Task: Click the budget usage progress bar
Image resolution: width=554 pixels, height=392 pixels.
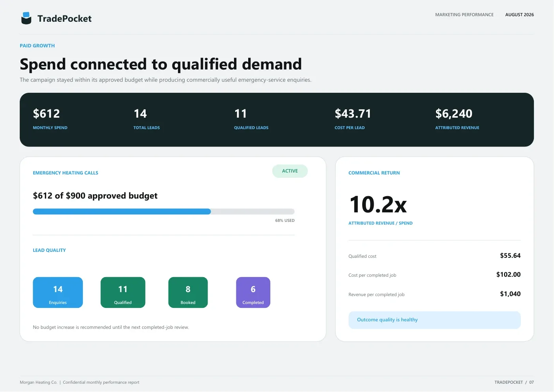Action: (164, 212)
